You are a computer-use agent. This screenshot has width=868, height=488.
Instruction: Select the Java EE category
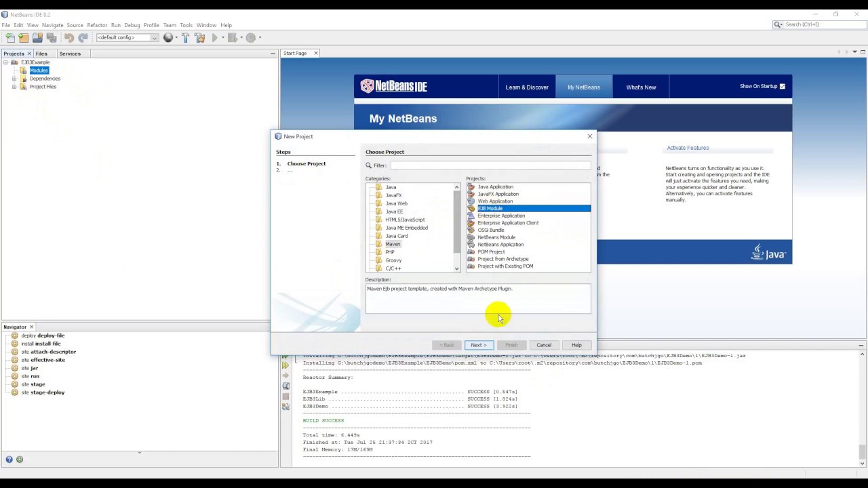(394, 211)
